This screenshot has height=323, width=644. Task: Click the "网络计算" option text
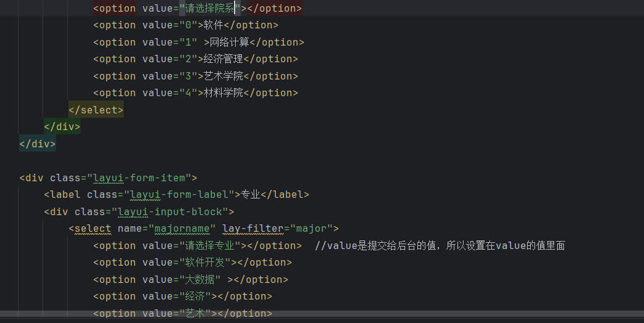230,43
